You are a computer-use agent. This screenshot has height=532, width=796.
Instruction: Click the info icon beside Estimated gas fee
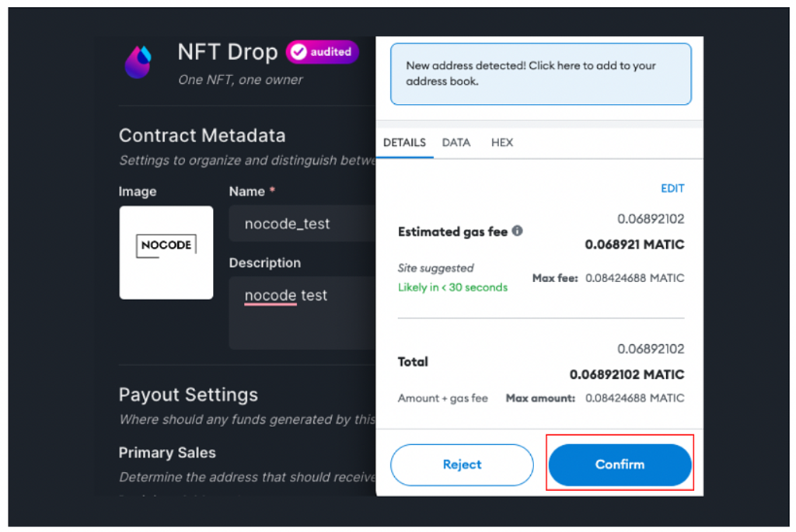pos(518,231)
